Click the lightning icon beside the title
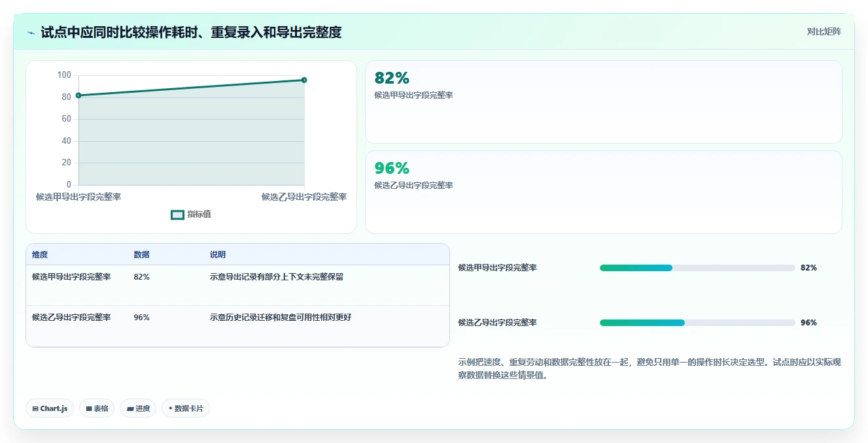Viewport: 868px width, 443px height. point(31,33)
